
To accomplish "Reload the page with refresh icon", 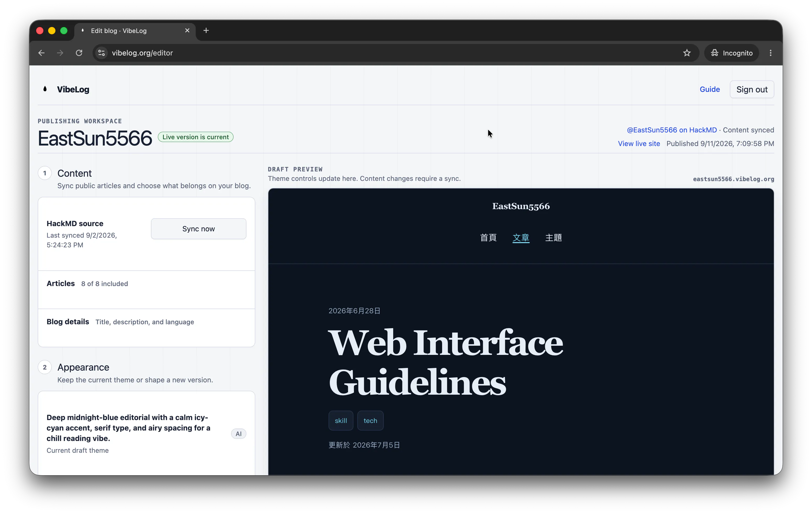I will click(x=79, y=53).
